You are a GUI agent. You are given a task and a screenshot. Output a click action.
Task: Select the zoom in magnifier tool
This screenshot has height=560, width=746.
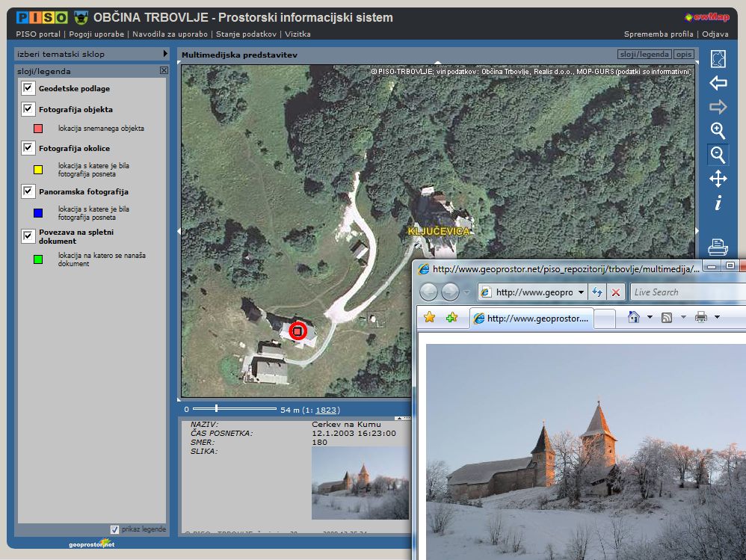pos(718,131)
